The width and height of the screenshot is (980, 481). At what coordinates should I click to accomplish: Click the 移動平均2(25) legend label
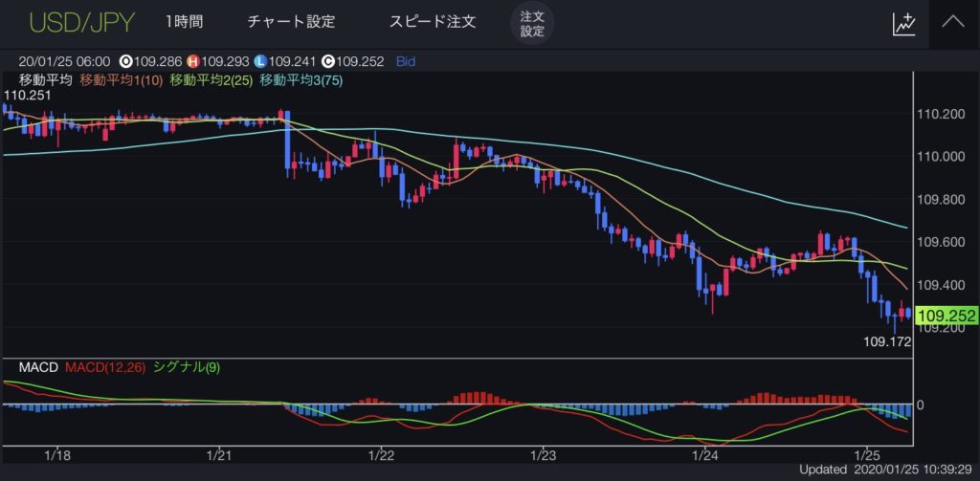[x=212, y=80]
